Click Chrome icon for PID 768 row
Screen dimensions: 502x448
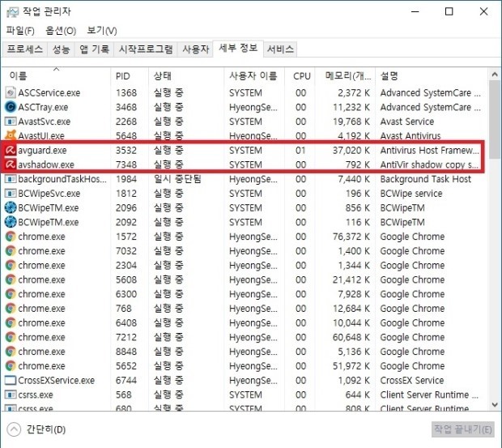pyautogui.click(x=11, y=309)
